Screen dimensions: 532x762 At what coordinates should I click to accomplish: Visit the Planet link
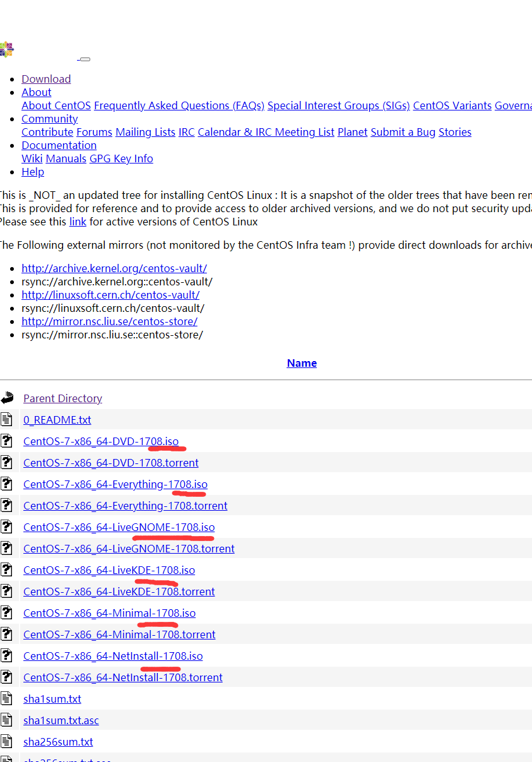pos(353,132)
